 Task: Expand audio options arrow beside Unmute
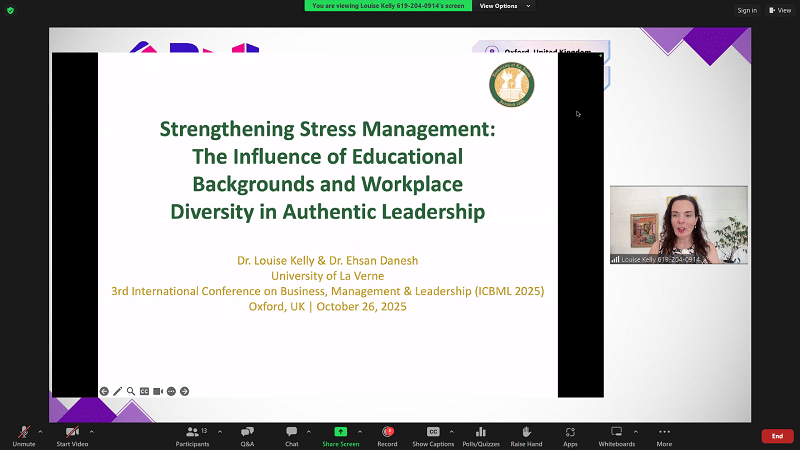click(40, 431)
